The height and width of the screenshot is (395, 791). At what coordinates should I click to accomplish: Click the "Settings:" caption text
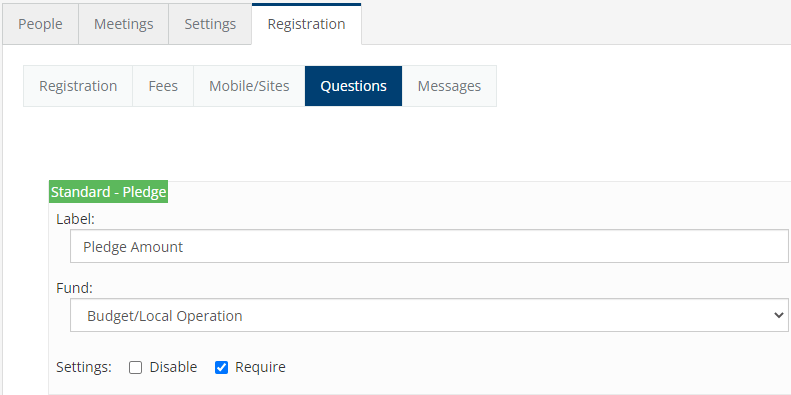click(84, 367)
